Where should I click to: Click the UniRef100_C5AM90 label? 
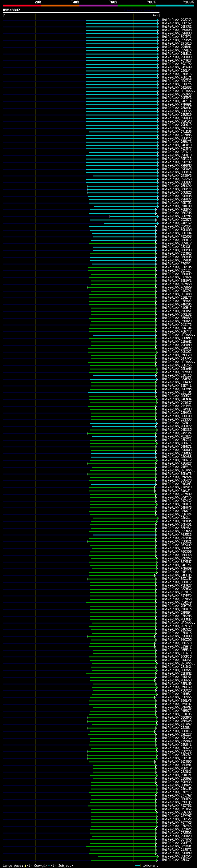(177, 799)
